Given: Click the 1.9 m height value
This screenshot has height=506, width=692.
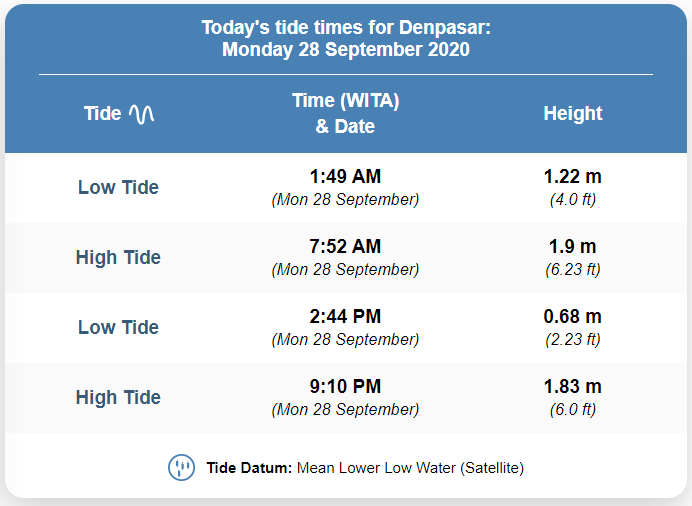Looking at the screenshot, I should 572,247.
